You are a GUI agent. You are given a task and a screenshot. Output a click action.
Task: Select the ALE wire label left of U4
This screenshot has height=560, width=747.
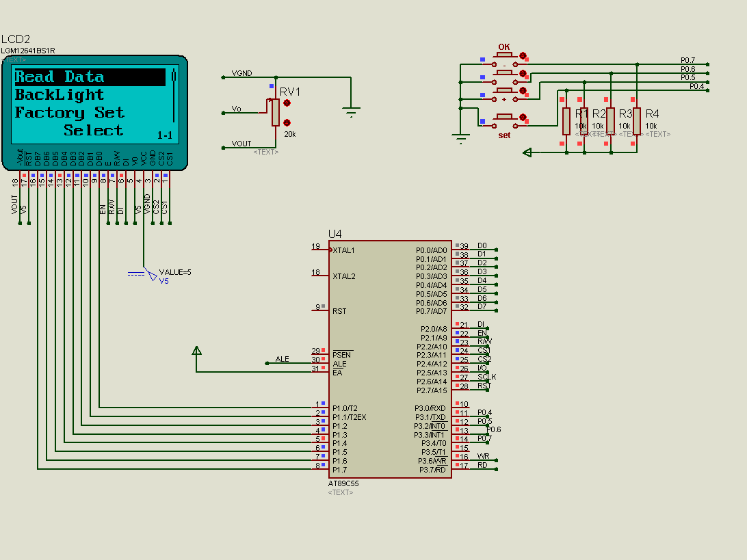click(x=282, y=358)
